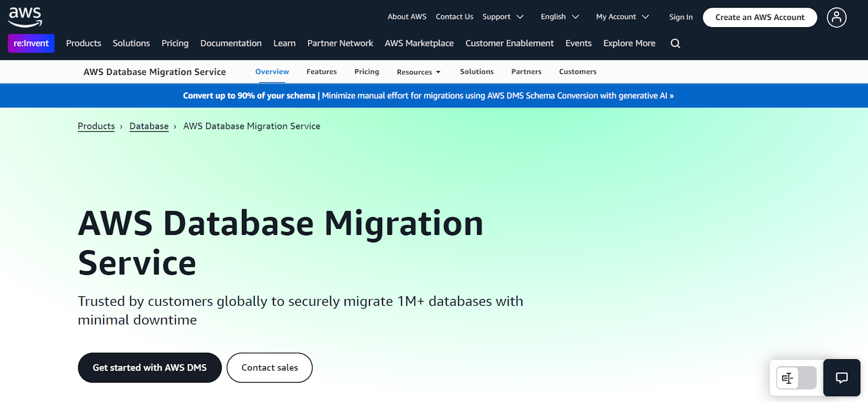Open the AWS Marketplace menu item
Image resolution: width=868 pixels, height=402 pixels.
pos(419,43)
